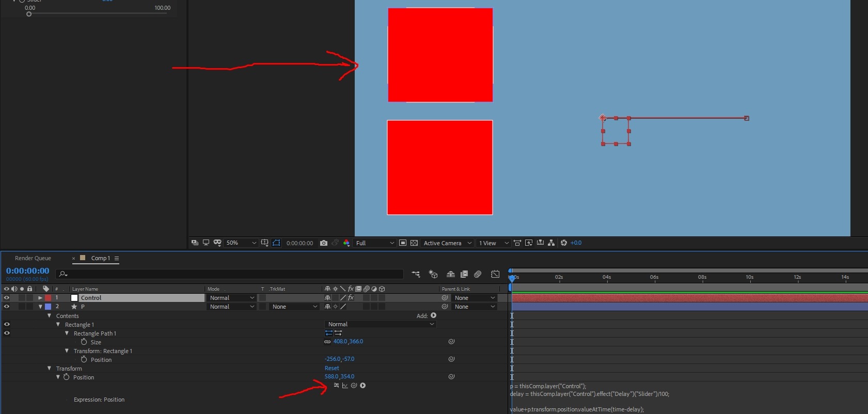Click the Control layer parent pick whip
This screenshot has height=414, width=868.
click(445, 298)
